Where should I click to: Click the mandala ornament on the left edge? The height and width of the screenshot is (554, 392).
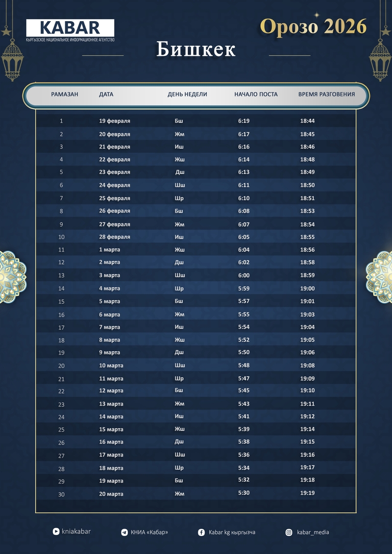10,277
